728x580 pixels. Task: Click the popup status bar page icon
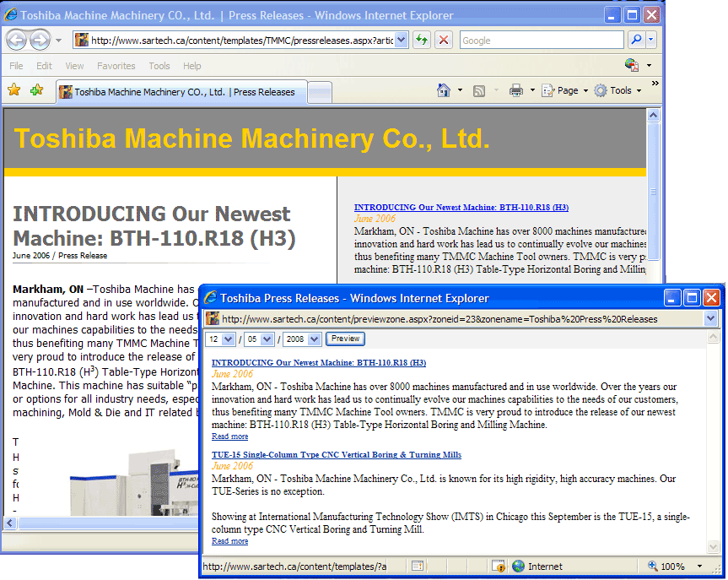point(418,566)
